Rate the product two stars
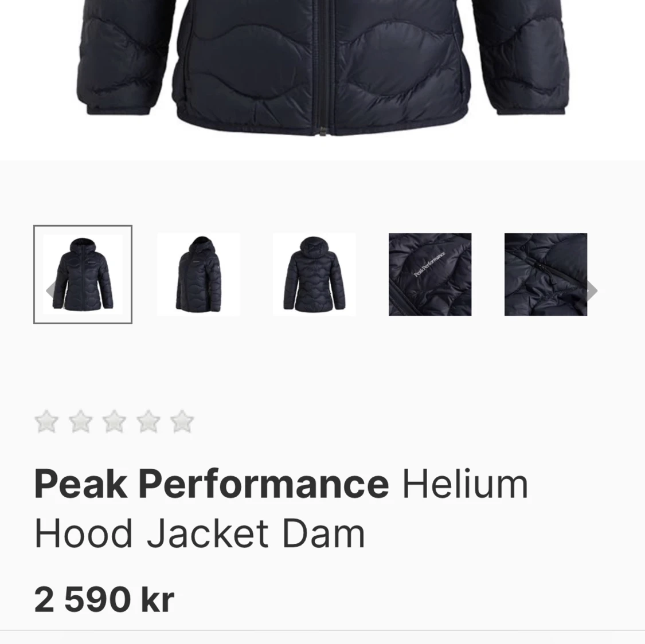 [x=80, y=421]
